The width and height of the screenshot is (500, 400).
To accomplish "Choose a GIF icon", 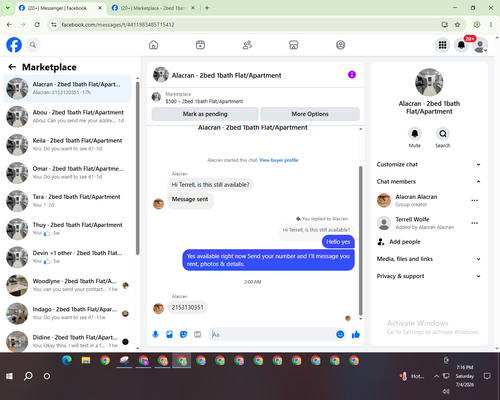I will pyautogui.click(x=198, y=334).
